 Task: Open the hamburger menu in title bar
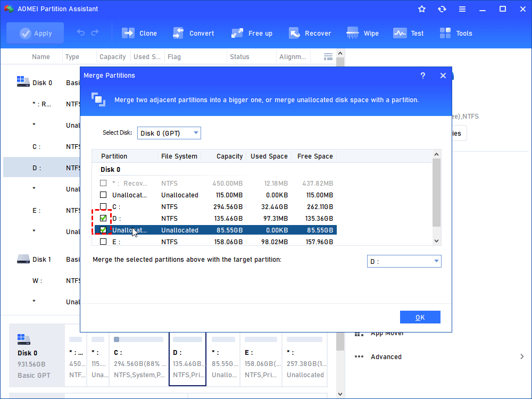462,9
